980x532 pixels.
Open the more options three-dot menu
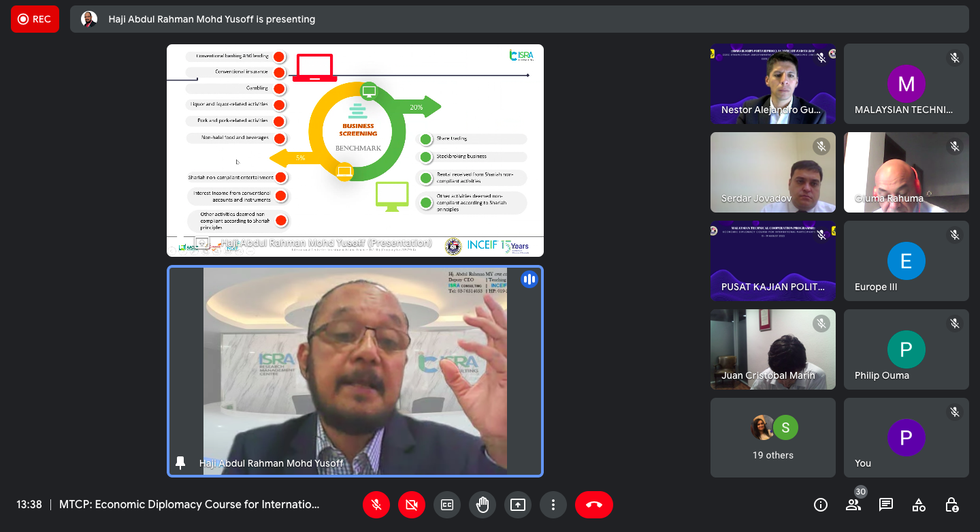coord(553,505)
